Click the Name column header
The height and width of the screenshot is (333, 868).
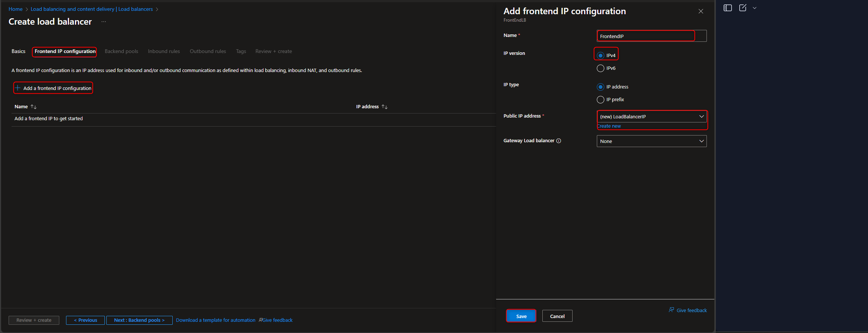click(21, 107)
